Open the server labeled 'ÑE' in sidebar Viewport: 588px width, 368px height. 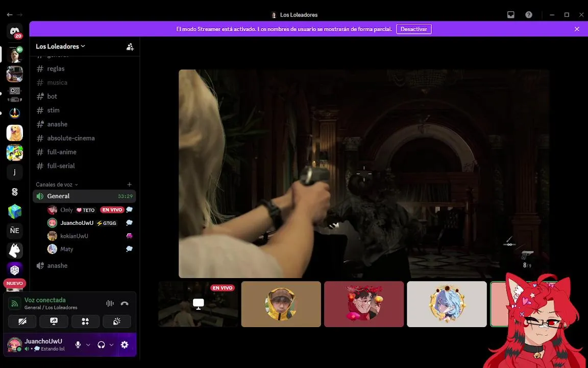click(x=15, y=231)
